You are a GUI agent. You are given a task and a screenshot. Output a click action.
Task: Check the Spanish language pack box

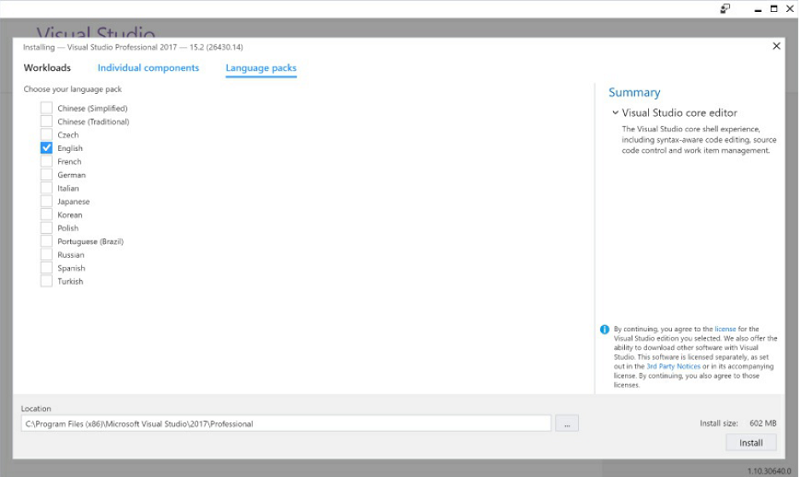(46, 267)
